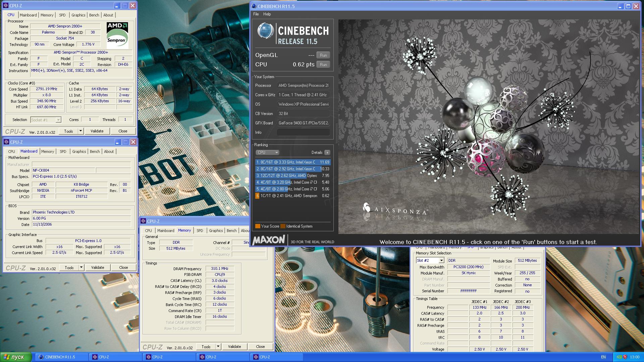Viewport: 644px width, 362px height.
Task: Open the Help menu in Cinebench
Action: click(267, 14)
